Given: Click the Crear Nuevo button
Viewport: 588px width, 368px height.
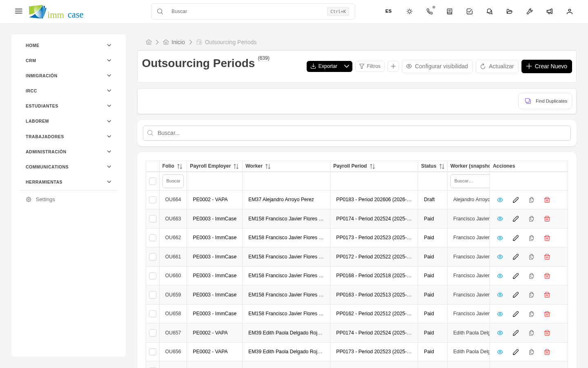Looking at the screenshot, I should coord(547,66).
